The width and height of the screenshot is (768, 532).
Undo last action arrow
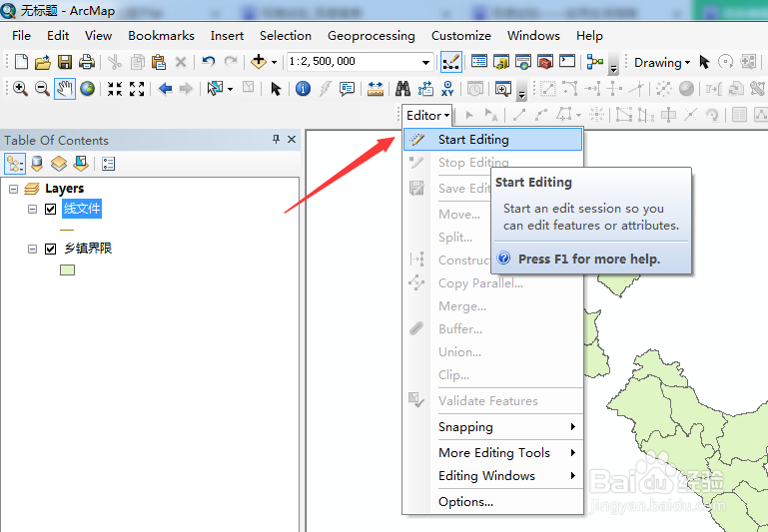[x=208, y=62]
